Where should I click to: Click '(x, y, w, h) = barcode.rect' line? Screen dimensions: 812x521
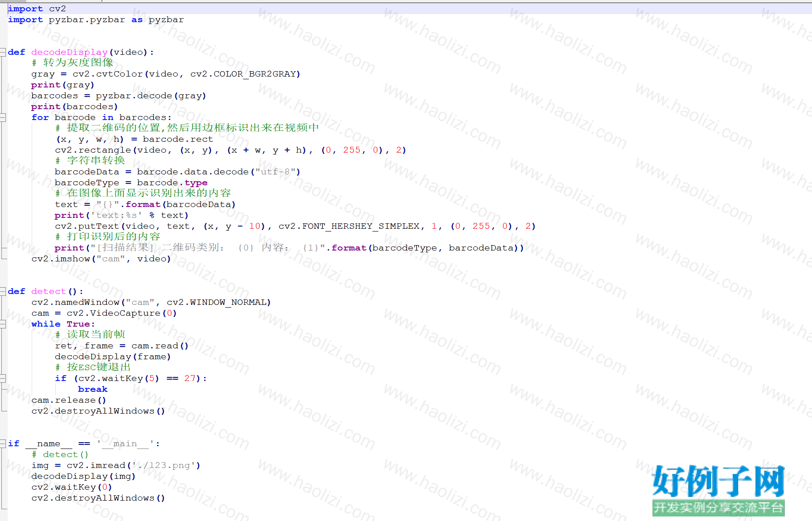pyautogui.click(x=134, y=139)
